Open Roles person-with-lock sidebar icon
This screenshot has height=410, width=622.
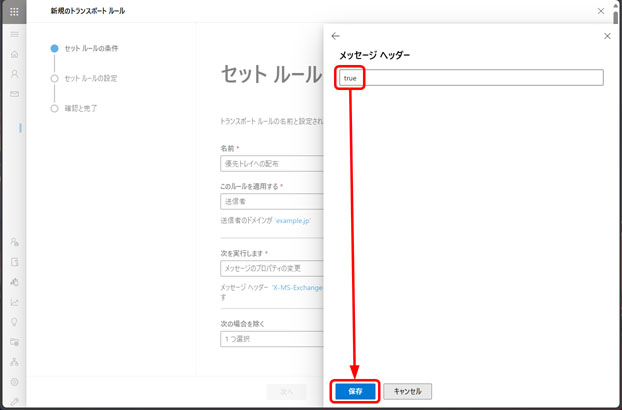pos(14,242)
